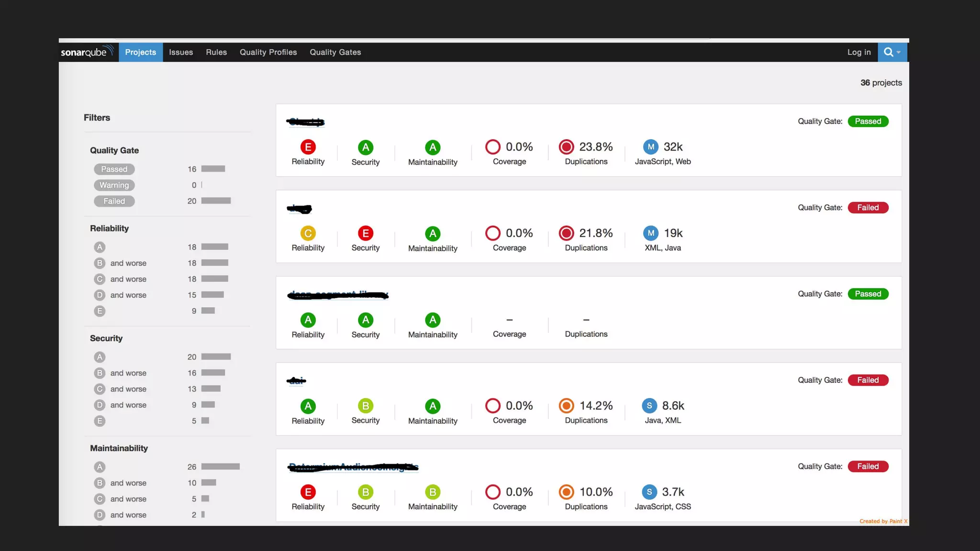Click the Failed quality gate badge of second project
980x551 pixels.
click(868, 208)
